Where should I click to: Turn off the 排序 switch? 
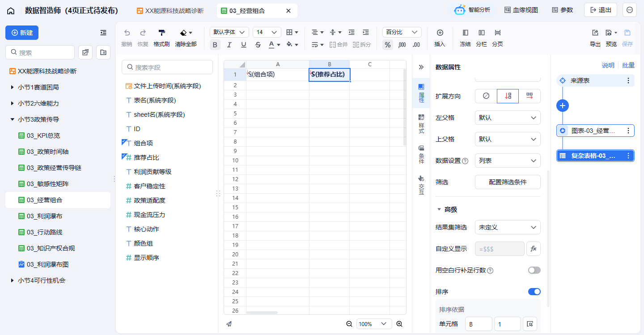click(534, 292)
